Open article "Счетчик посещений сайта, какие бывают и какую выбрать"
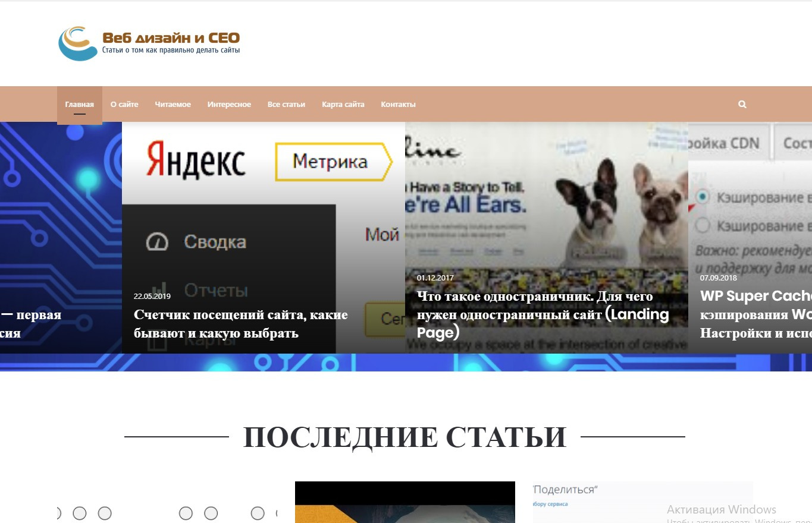 point(241,324)
